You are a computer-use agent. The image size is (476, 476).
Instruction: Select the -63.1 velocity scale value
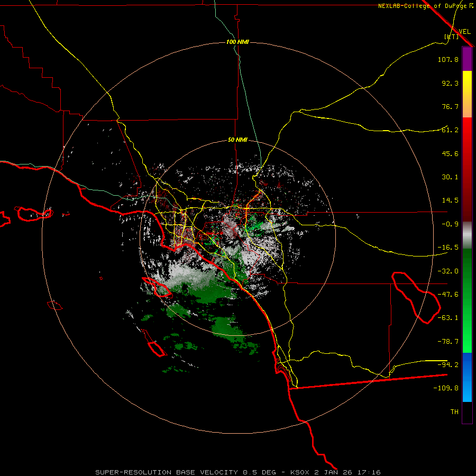pos(448,318)
